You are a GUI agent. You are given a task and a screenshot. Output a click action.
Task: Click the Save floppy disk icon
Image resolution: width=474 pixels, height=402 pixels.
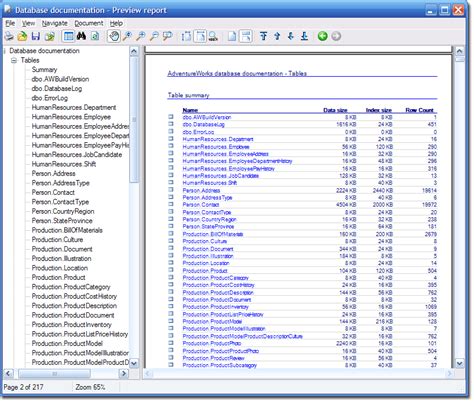pyautogui.click(x=36, y=36)
